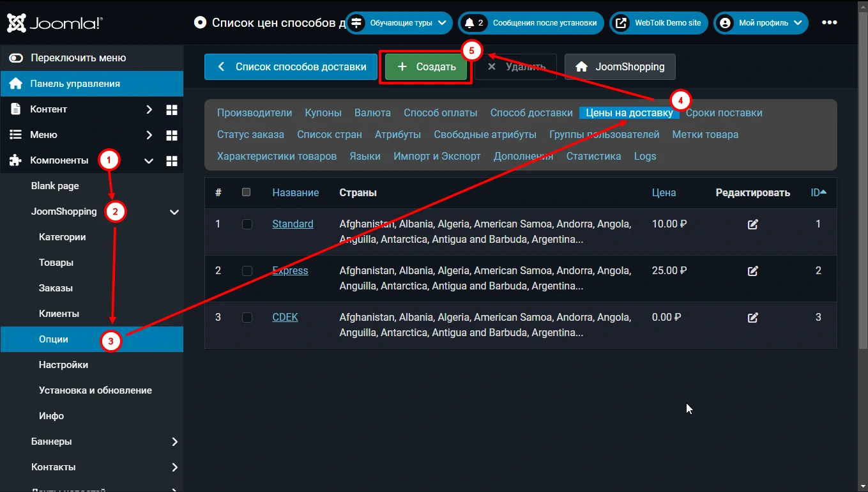
Task: Sort by Цена column header
Action: (x=664, y=192)
